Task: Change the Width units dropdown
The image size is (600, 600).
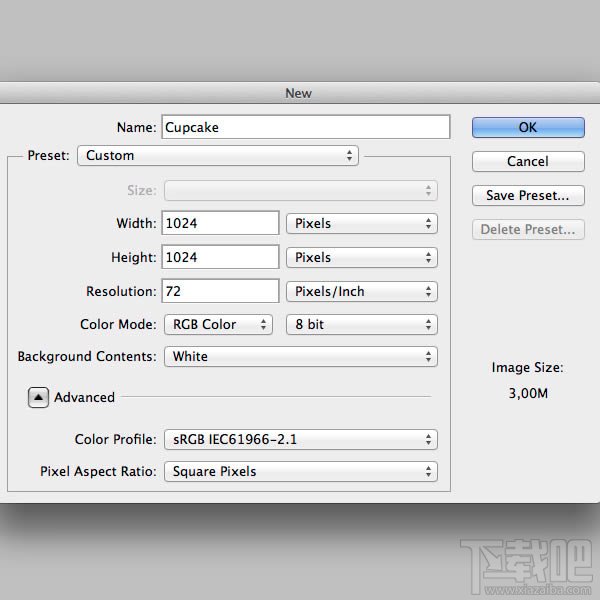Action: [x=362, y=223]
